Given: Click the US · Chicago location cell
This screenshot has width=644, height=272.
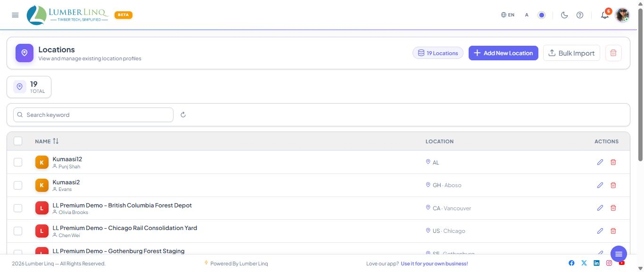Looking at the screenshot, I should (x=445, y=231).
